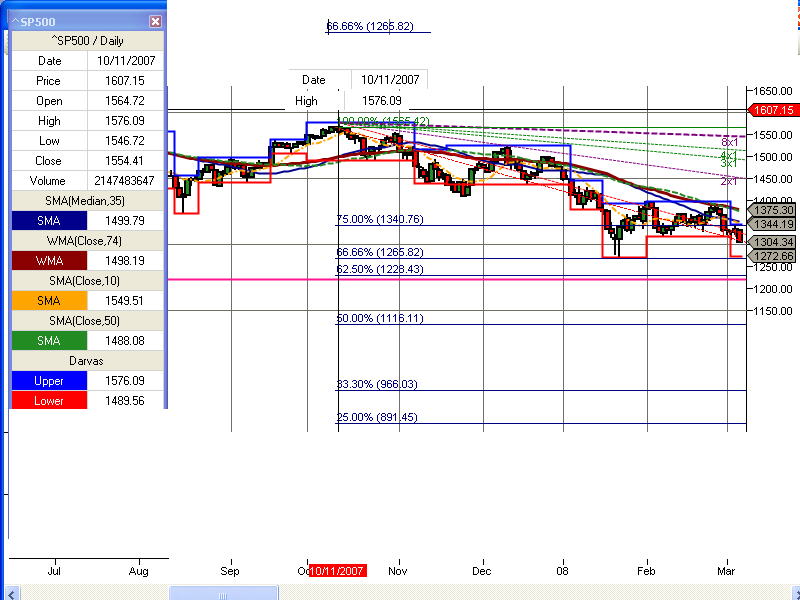Image resolution: width=800 pixels, height=600 pixels.
Task: Click the 62.50% (1228.43) retracement label
Action: pyautogui.click(x=380, y=269)
